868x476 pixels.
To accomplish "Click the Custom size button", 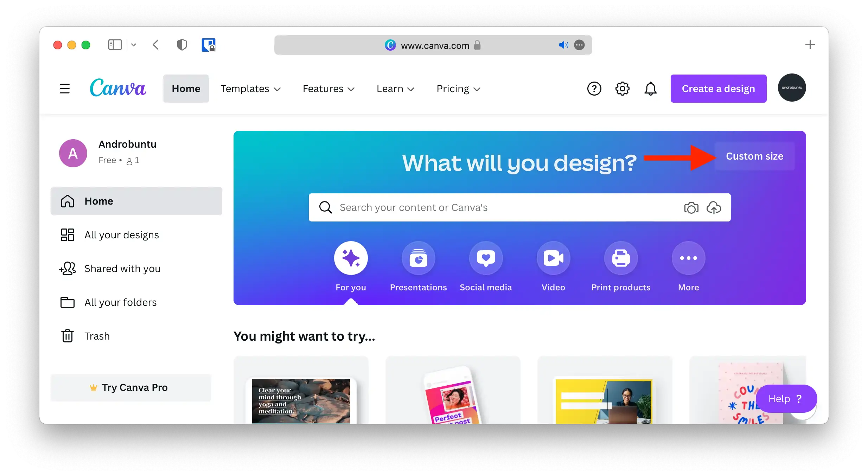I will click(754, 156).
